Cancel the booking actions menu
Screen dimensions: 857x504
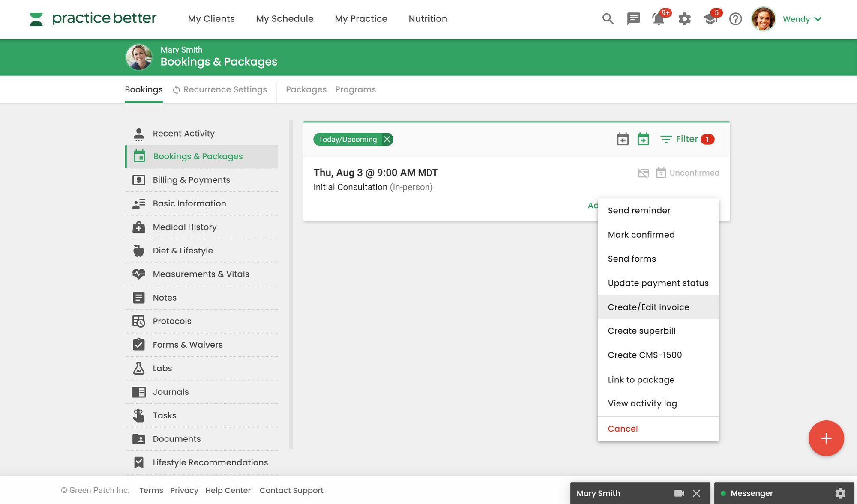point(658,429)
